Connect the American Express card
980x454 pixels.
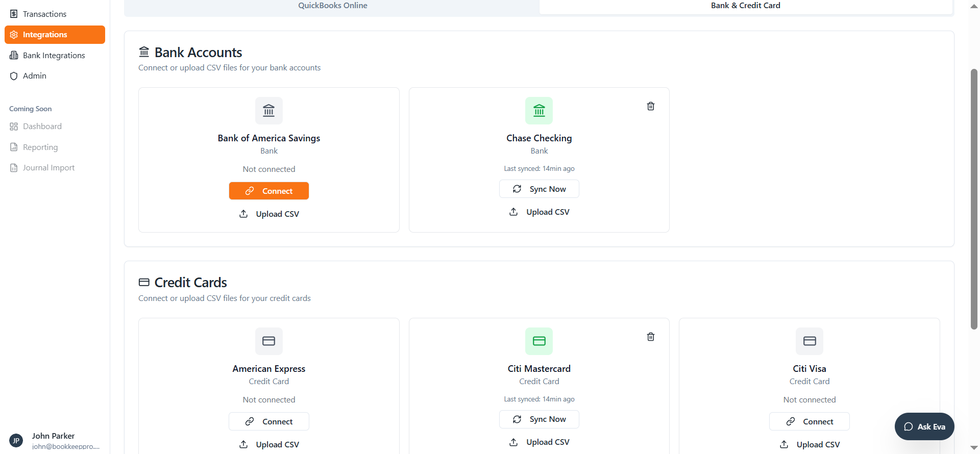pos(268,421)
